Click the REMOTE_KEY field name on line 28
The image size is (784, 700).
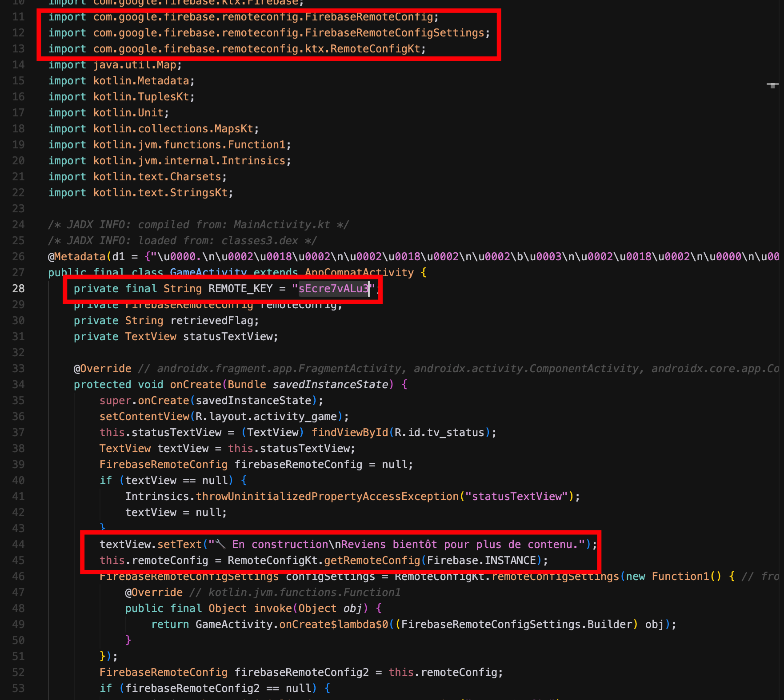tap(240, 289)
